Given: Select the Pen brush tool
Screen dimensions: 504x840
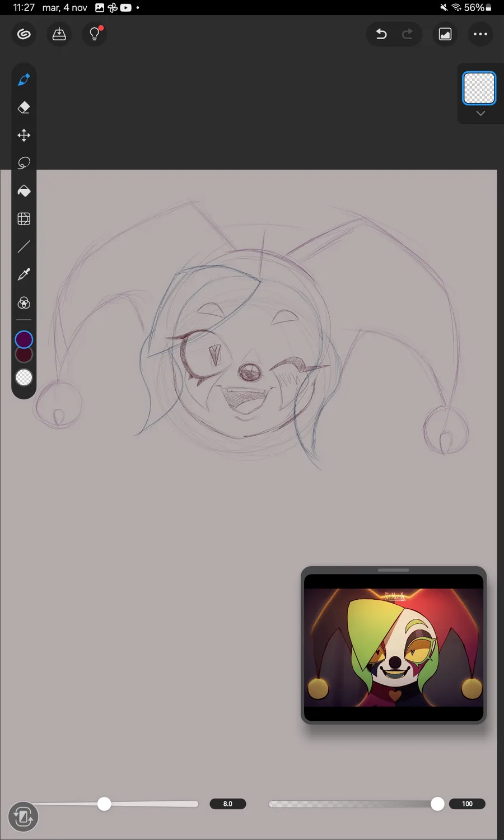Looking at the screenshot, I should (x=24, y=80).
